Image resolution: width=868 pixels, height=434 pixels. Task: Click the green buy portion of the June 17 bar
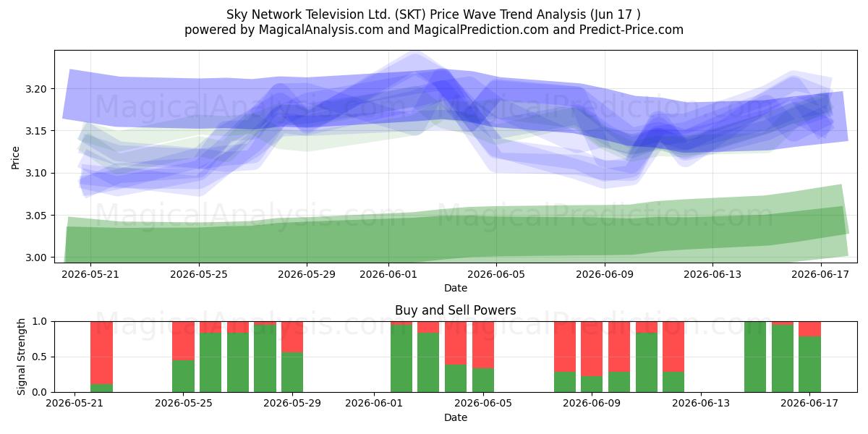point(810,365)
